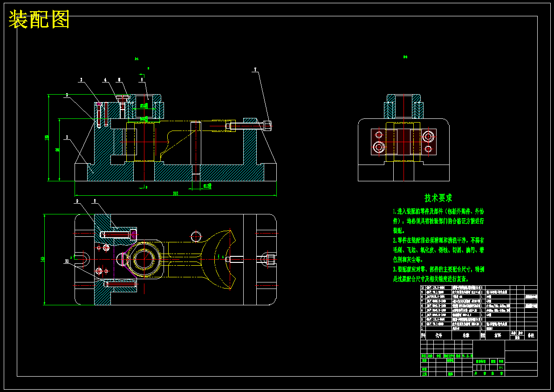This screenshot has width=554, height=392.
Task: Select the '技术要求' heading
Action: point(438,198)
